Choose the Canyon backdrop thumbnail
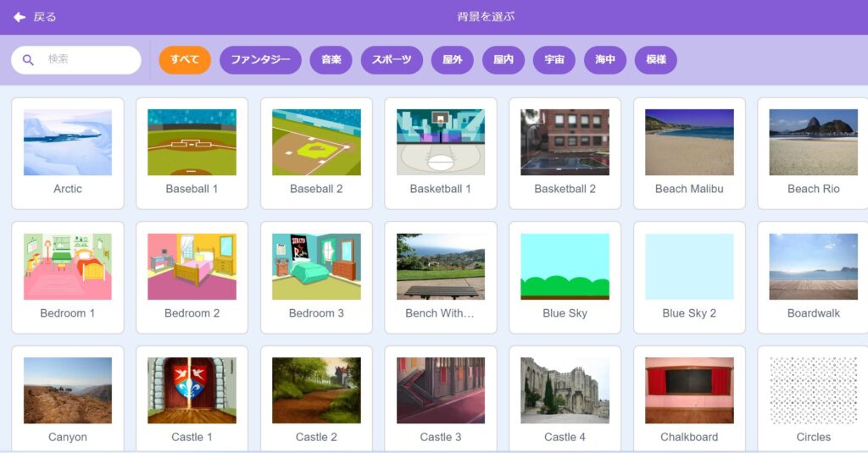The height and width of the screenshot is (453, 868). pyautogui.click(x=68, y=390)
